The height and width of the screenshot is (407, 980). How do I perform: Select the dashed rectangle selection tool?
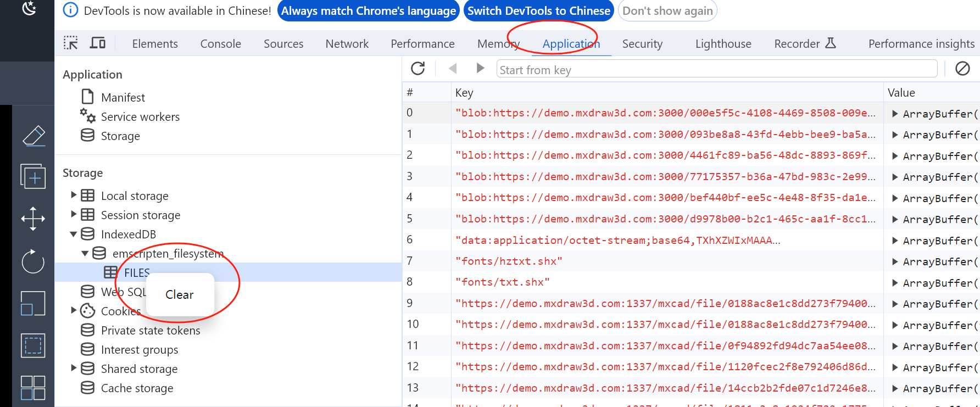[33, 345]
